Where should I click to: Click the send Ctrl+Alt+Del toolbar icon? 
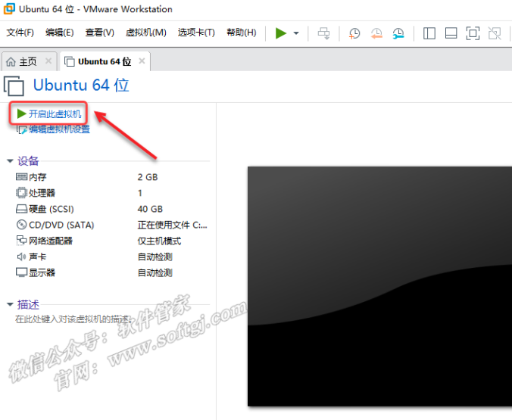(x=324, y=33)
